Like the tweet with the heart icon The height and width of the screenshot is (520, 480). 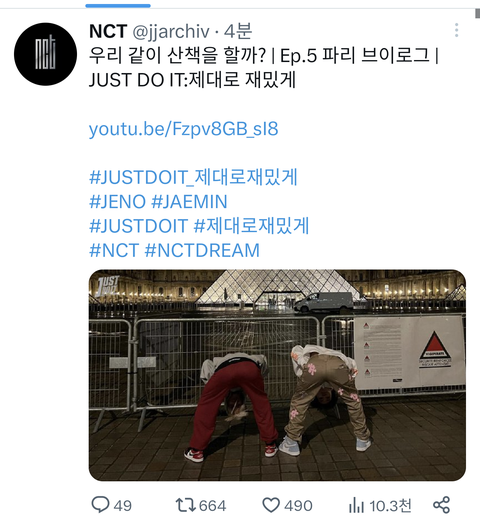271,505
